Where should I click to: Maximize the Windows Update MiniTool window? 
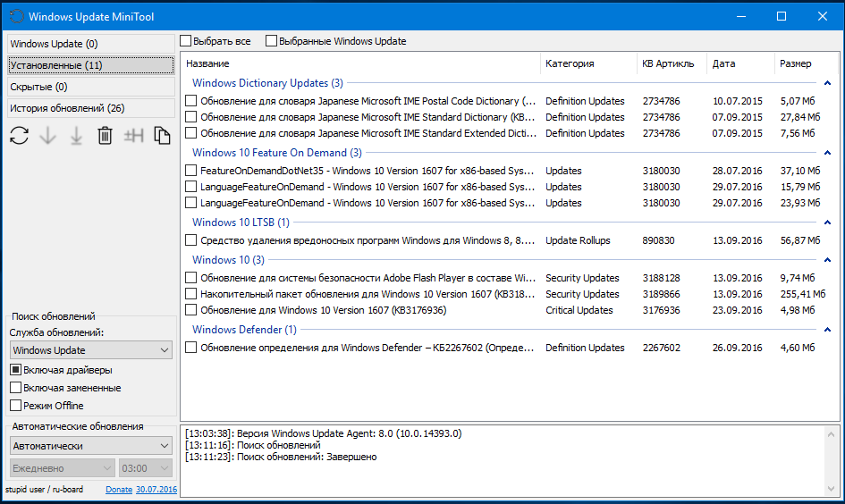782,16
